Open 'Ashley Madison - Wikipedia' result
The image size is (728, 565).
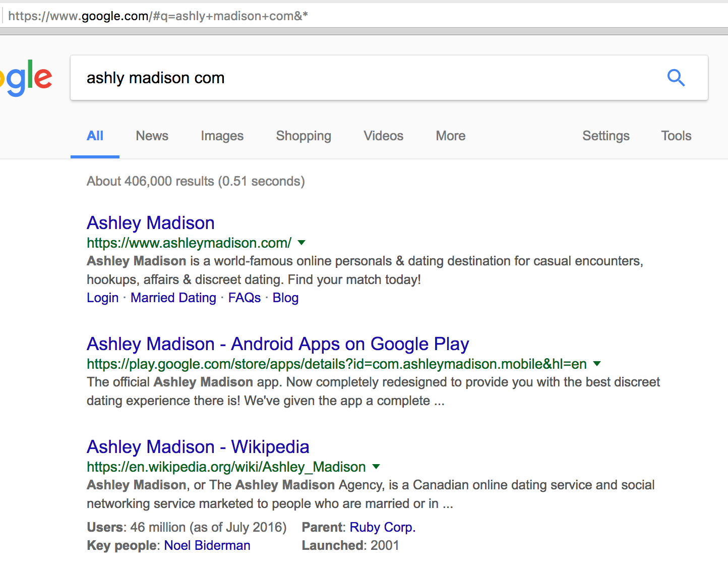pyautogui.click(x=198, y=447)
